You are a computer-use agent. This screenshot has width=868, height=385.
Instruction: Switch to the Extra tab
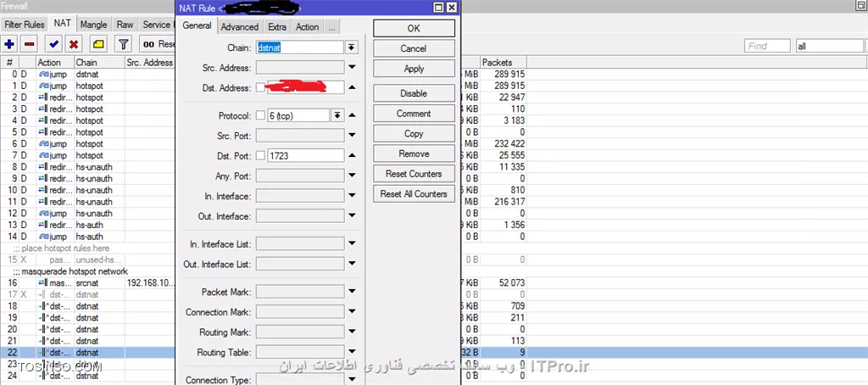coord(277,26)
